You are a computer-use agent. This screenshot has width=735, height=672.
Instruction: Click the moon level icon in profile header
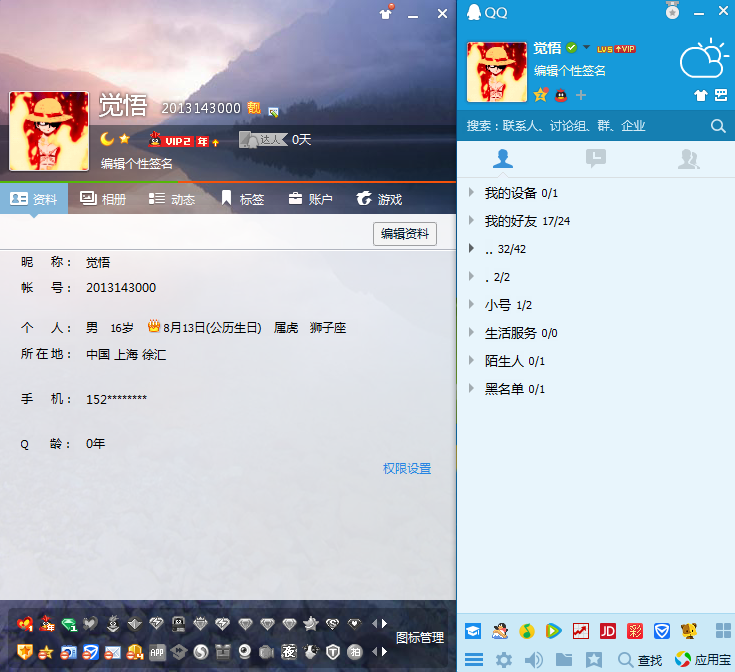(x=107, y=139)
